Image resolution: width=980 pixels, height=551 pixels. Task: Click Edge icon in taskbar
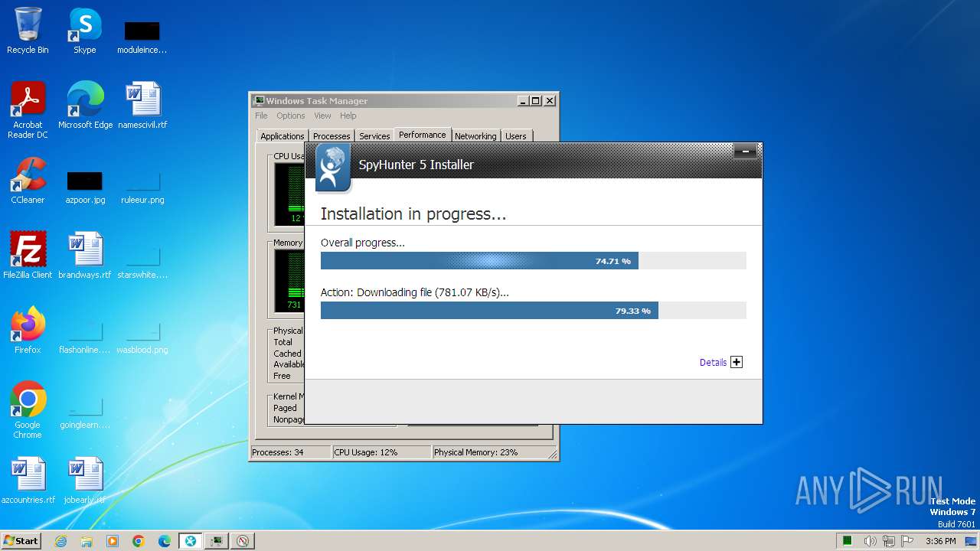click(165, 541)
